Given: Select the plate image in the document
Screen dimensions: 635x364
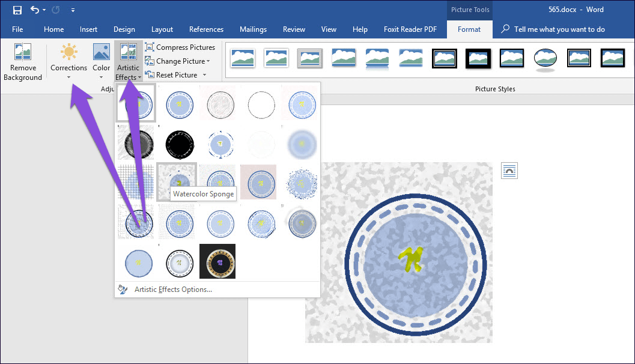Looking at the screenshot, I should 398,252.
